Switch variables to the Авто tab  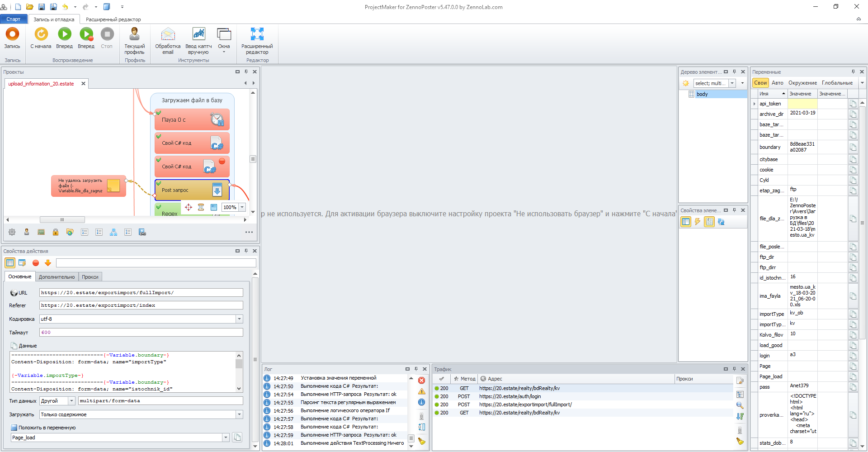(778, 83)
